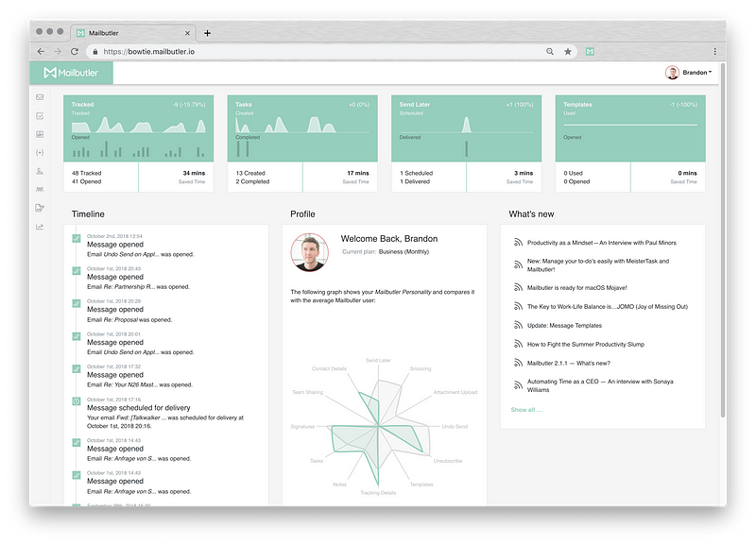Open the Tracked statistics card
756x545 pixels.
coord(138,144)
